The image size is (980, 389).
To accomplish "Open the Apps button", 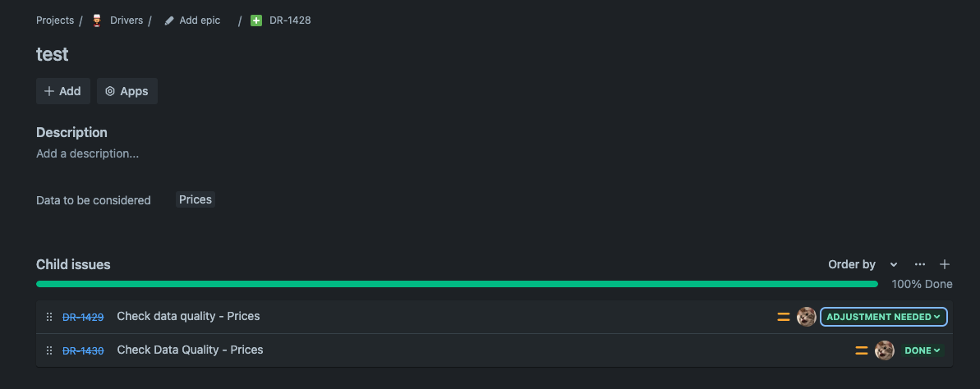I will click(x=127, y=91).
